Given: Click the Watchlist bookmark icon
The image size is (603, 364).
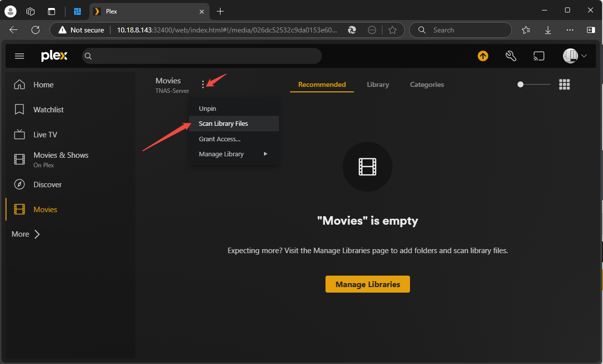Looking at the screenshot, I should coord(19,109).
